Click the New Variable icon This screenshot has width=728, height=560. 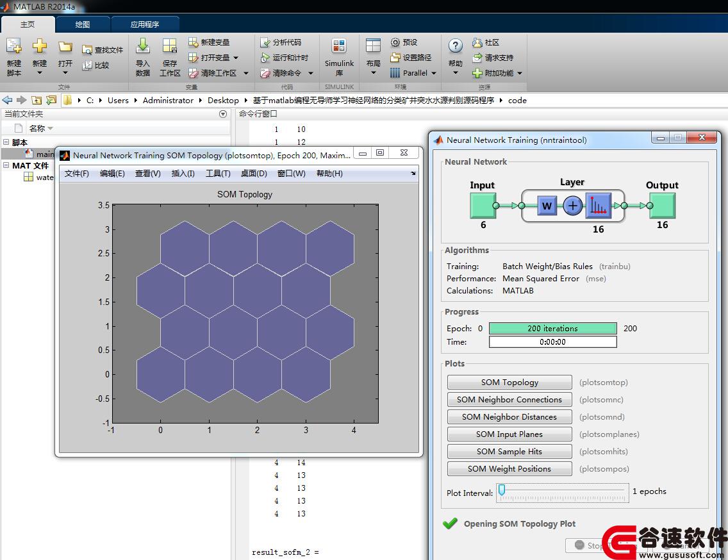(193, 42)
